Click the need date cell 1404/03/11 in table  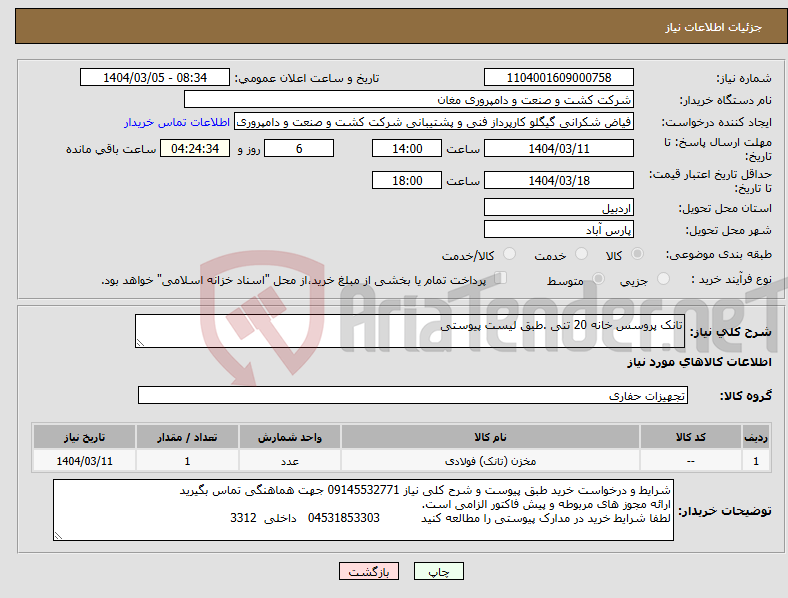click(x=84, y=461)
